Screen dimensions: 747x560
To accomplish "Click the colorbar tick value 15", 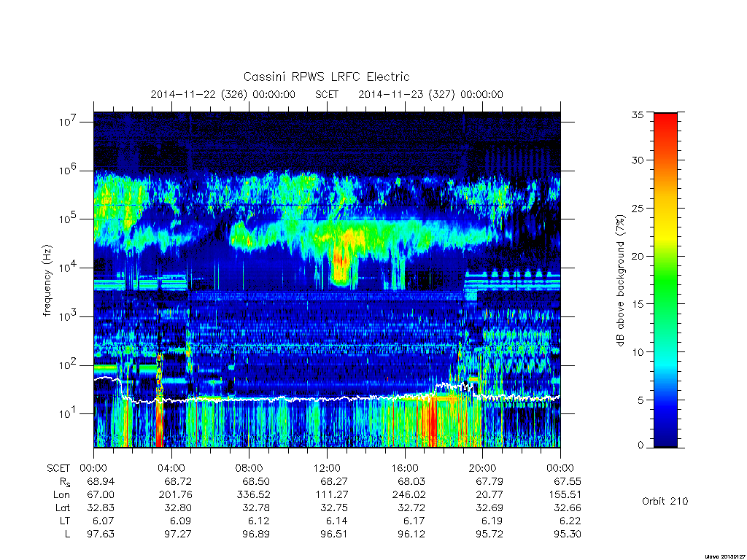I will [638, 304].
